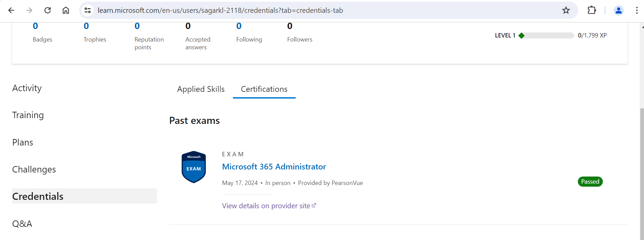Image resolution: width=644 pixels, height=240 pixels.
Task: Click the Reputation points count
Action: pyautogui.click(x=137, y=26)
